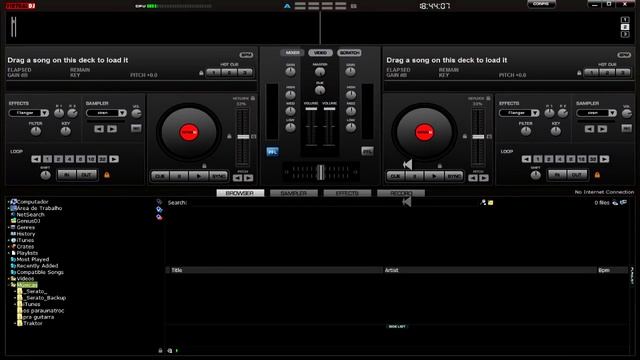The width and height of the screenshot is (640, 360).
Task: Adjust the crossfader slider
Action: click(x=321, y=172)
